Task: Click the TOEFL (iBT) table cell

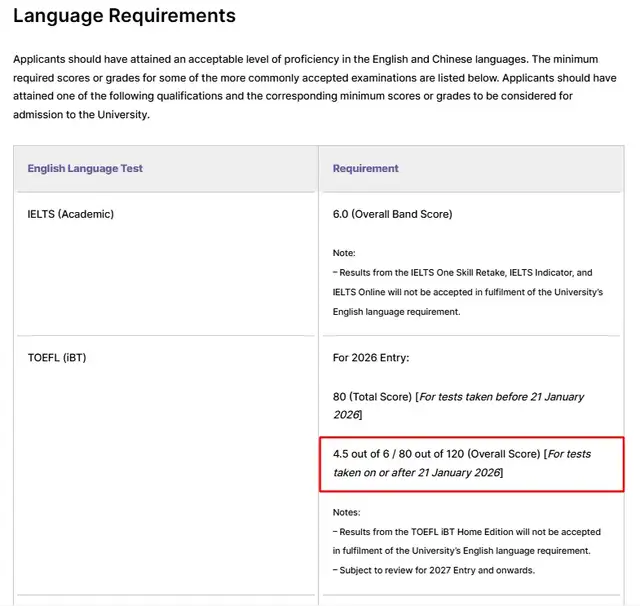Action: click(x=57, y=357)
